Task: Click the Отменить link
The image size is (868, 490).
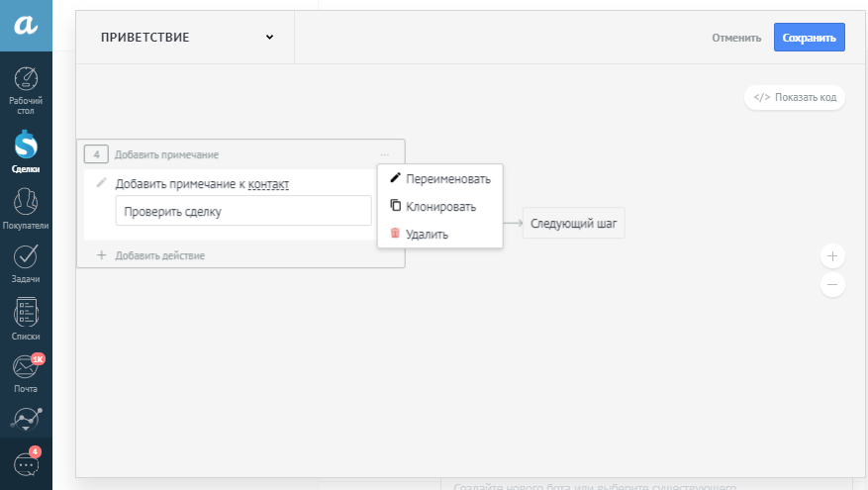Action: pyautogui.click(x=735, y=38)
